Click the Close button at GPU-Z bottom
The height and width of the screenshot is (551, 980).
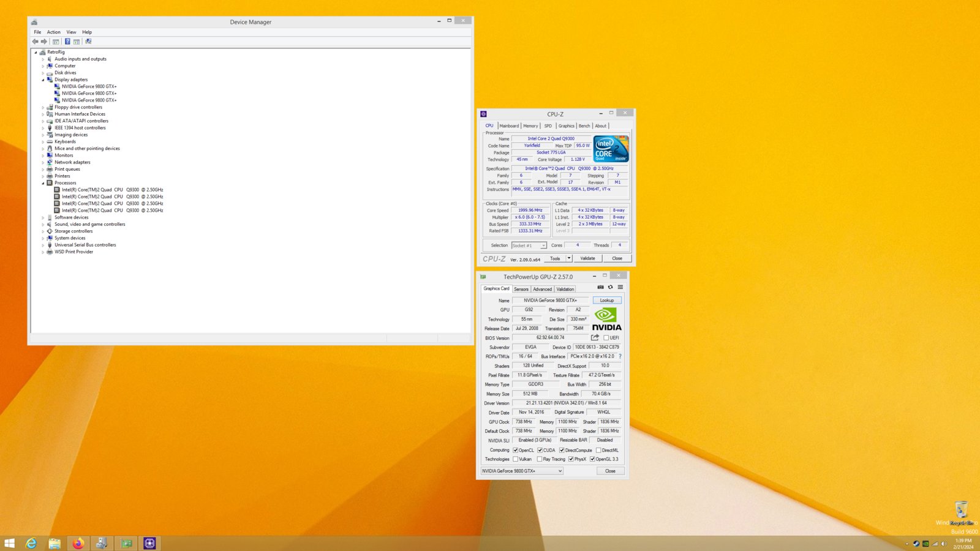(610, 471)
